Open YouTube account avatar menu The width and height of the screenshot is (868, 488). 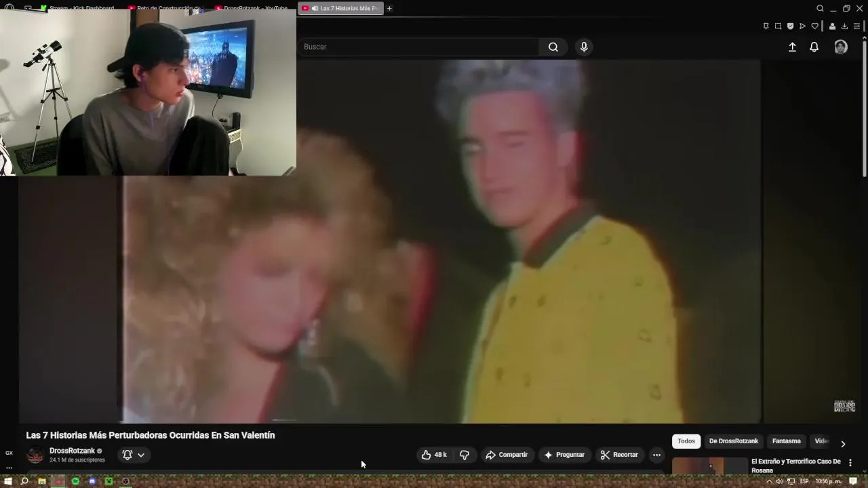click(841, 47)
